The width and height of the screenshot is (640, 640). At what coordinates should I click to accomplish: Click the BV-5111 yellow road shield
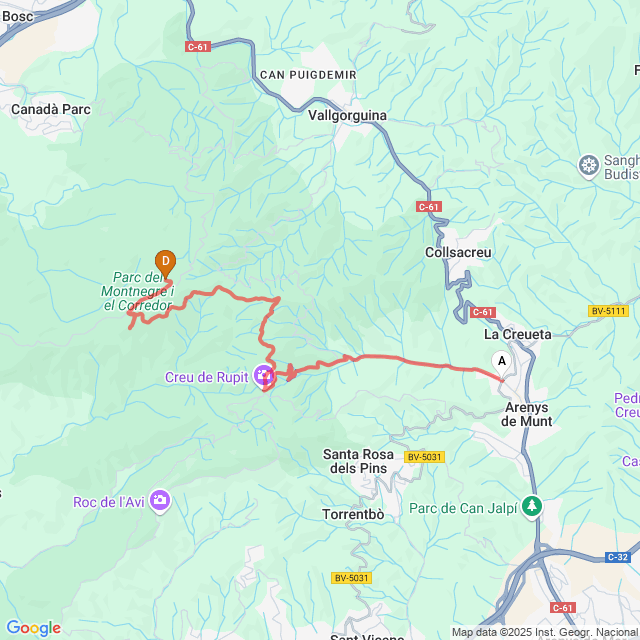click(x=608, y=311)
